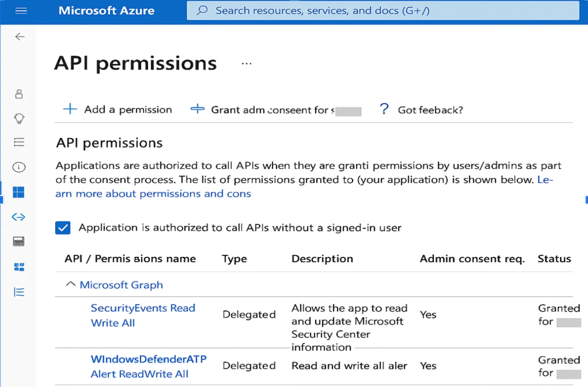Click Granted for status in WindowsDefenderATP row

pyautogui.click(x=559, y=367)
